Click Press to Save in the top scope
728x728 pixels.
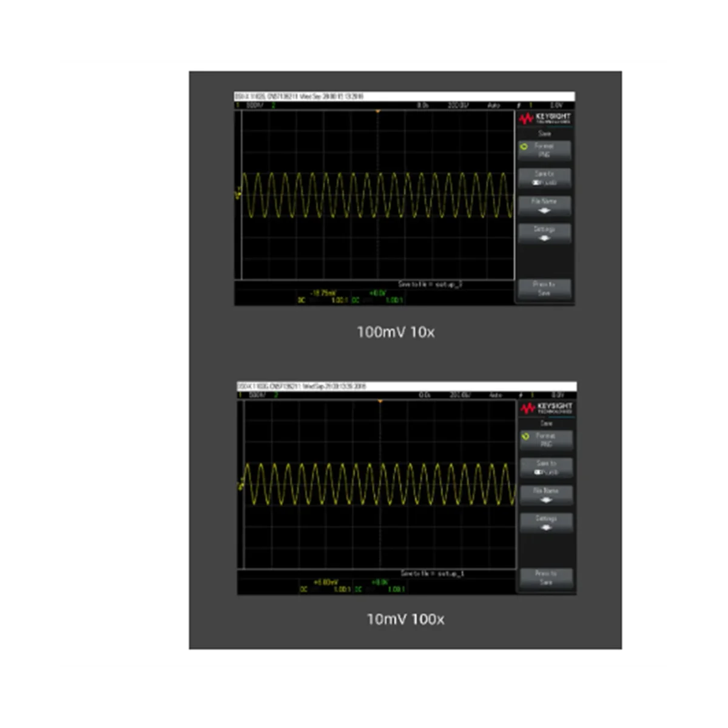tap(545, 288)
